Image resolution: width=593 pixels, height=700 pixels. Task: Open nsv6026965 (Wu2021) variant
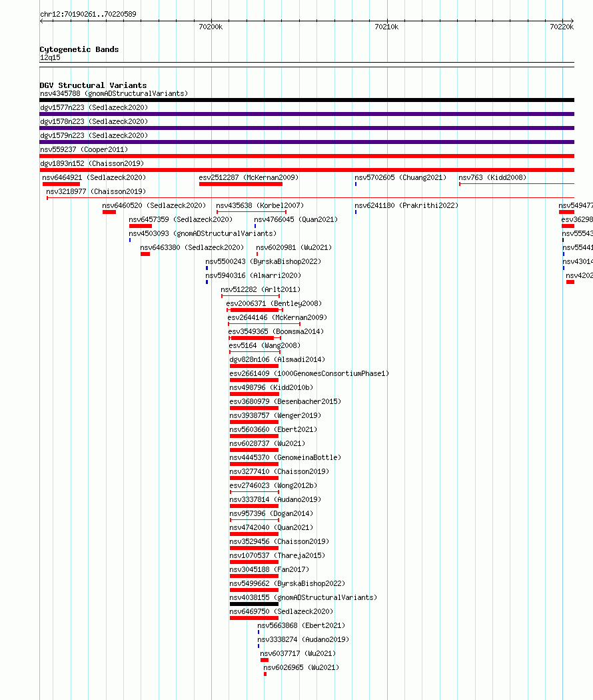click(x=301, y=667)
